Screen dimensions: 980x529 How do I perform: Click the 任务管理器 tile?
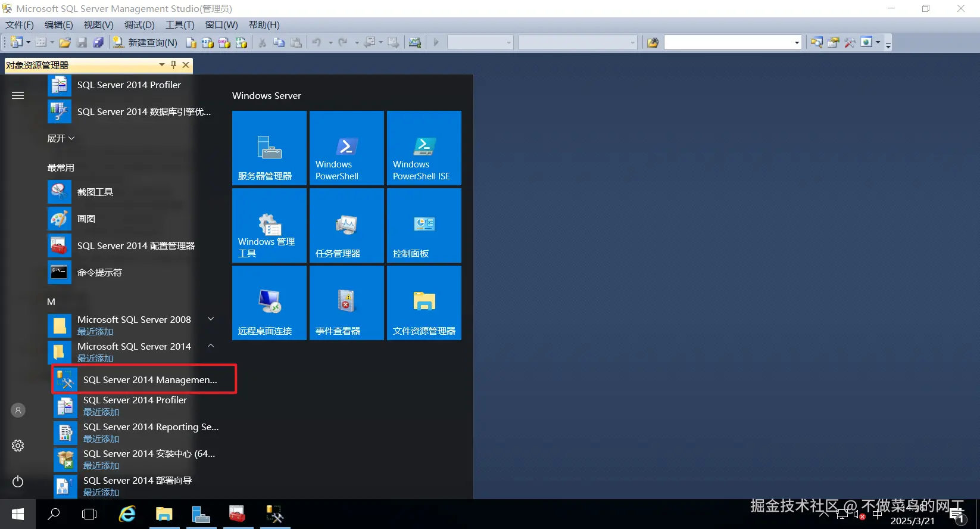[347, 225]
